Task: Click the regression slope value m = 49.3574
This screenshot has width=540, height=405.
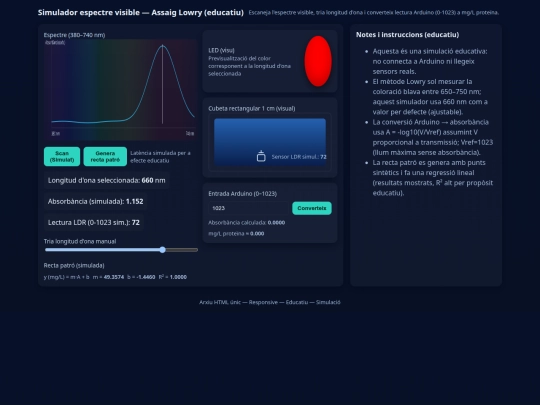Action: pyautogui.click(x=108, y=277)
